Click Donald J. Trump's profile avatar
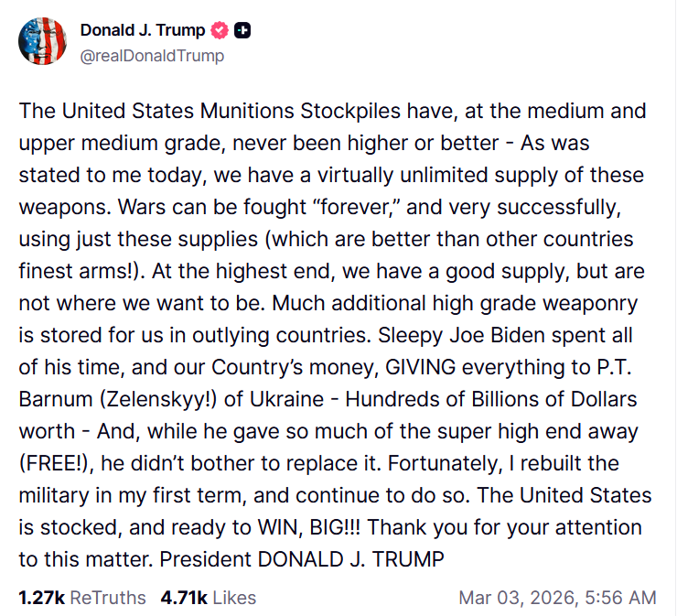The image size is (677, 616). 42,41
